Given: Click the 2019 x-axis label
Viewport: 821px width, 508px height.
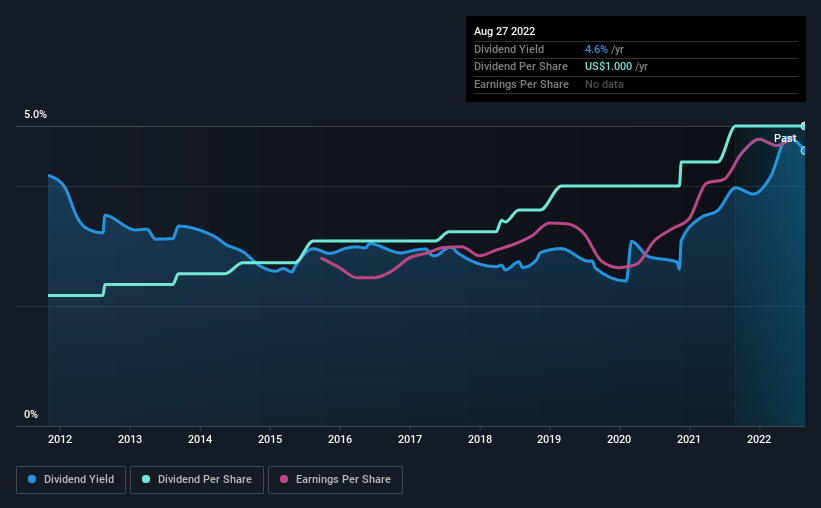Looking at the screenshot, I should click(x=549, y=439).
